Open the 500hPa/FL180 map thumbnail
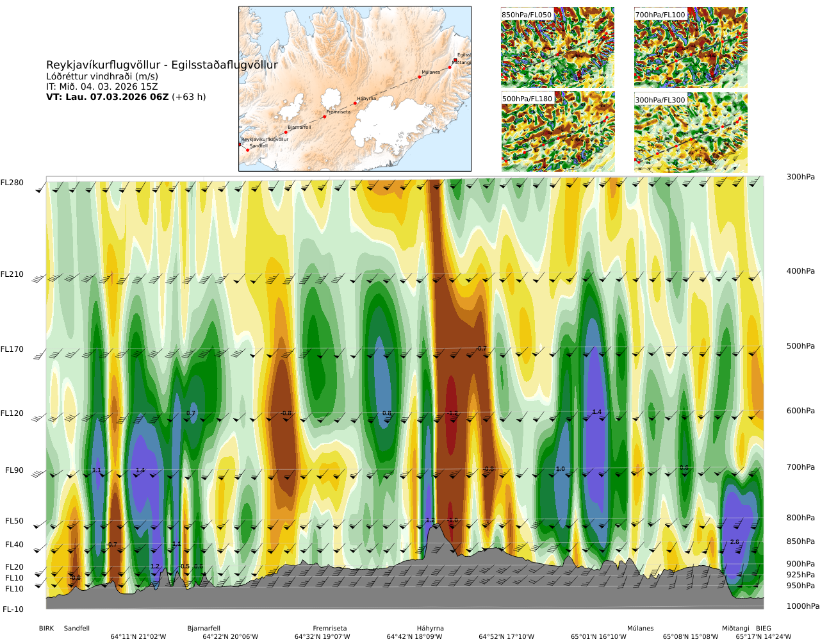 [x=557, y=131]
